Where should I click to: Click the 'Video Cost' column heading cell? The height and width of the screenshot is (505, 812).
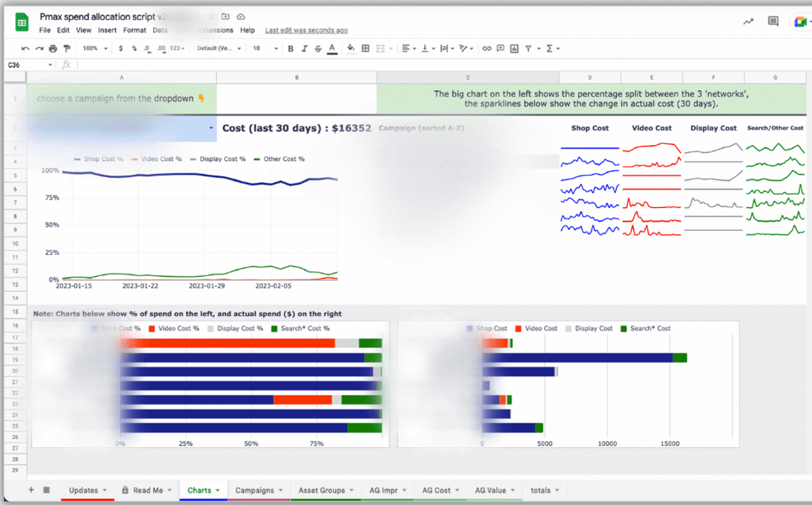(x=652, y=128)
